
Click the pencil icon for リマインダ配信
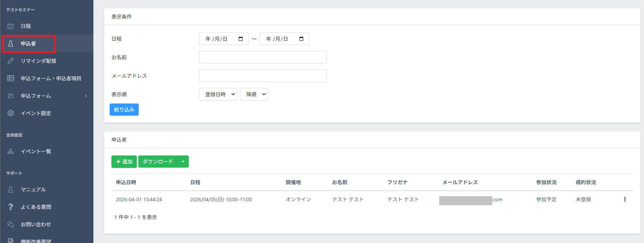11,61
